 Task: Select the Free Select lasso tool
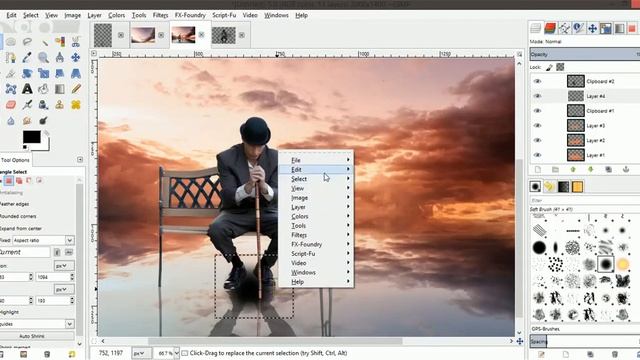(x=27, y=42)
